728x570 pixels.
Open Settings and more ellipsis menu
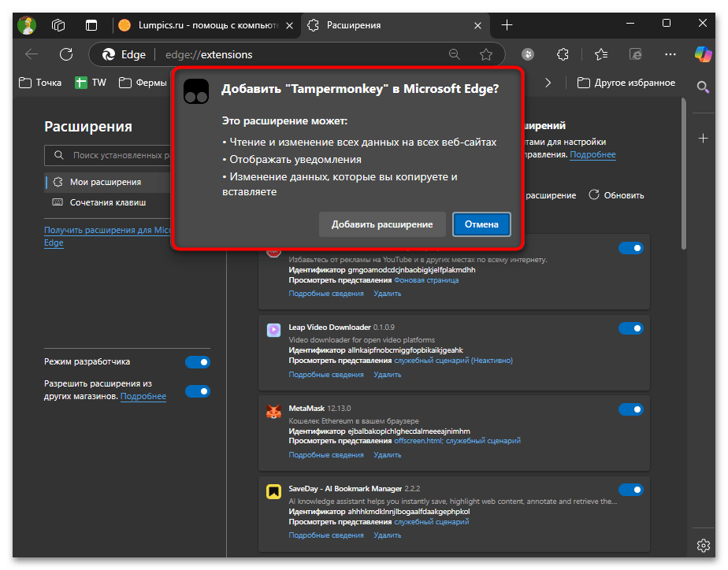670,54
